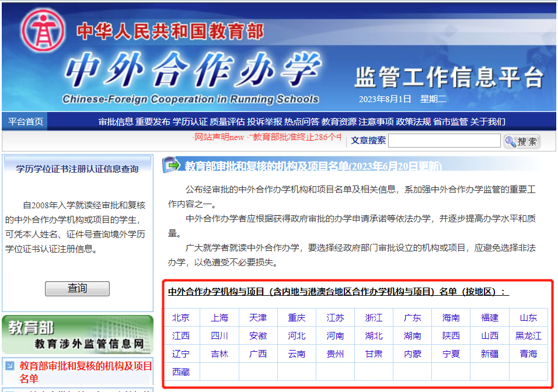Open the 山西 region link
This screenshot has height=392, width=558.
point(490,336)
